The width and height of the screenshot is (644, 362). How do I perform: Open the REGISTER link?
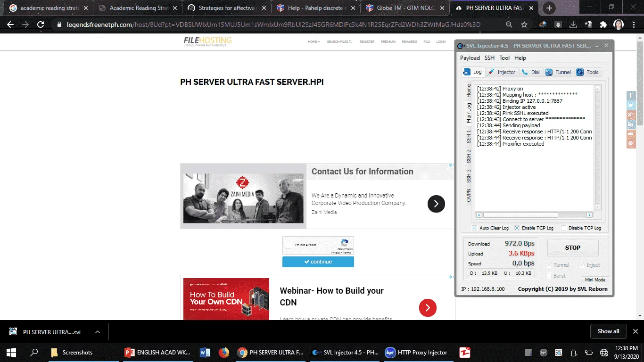[x=367, y=42]
